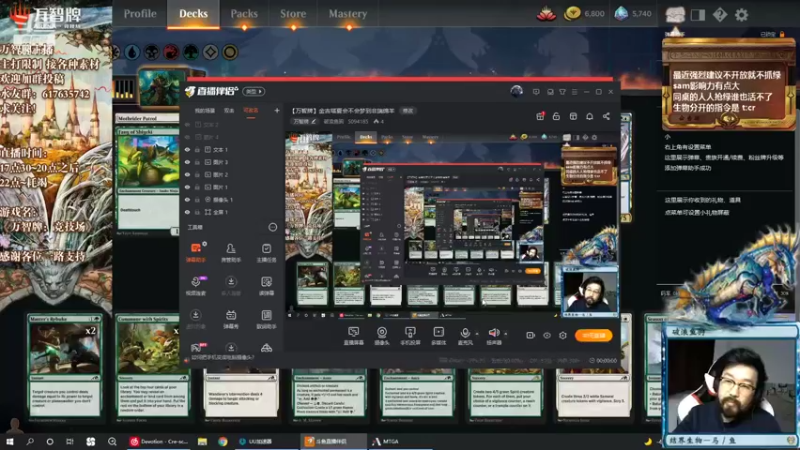Collapse the 工具箱 toolbox section

(x=272, y=227)
